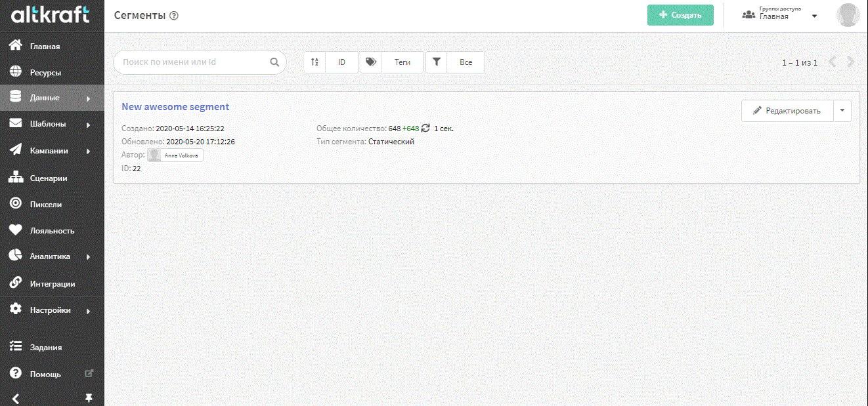868x406 pixels.
Task: Select Лояльность menu item
Action: [52, 231]
